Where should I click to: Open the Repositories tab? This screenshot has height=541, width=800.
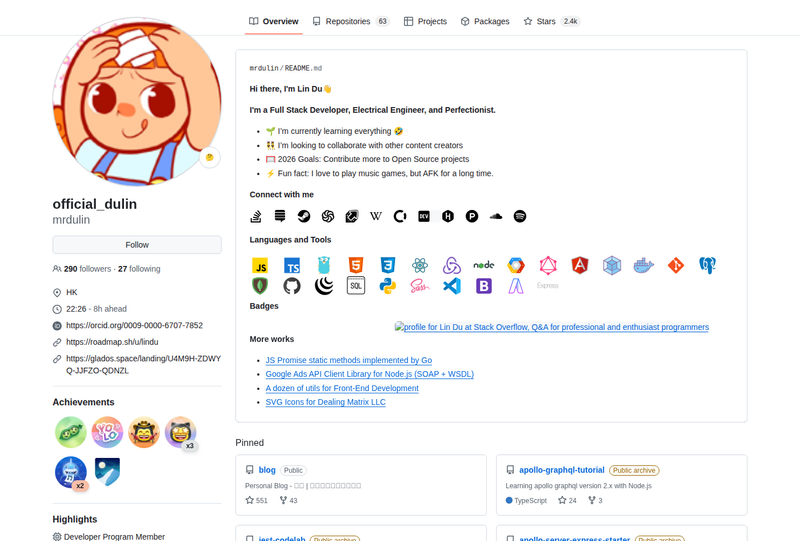click(351, 21)
